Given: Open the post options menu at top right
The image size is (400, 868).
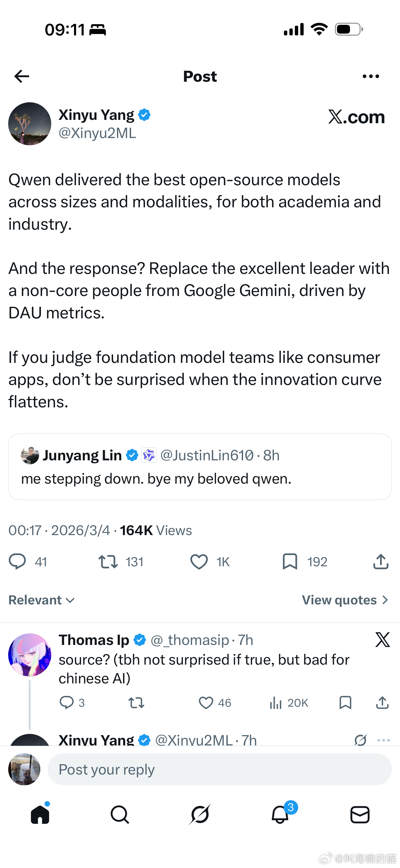Looking at the screenshot, I should [x=370, y=76].
